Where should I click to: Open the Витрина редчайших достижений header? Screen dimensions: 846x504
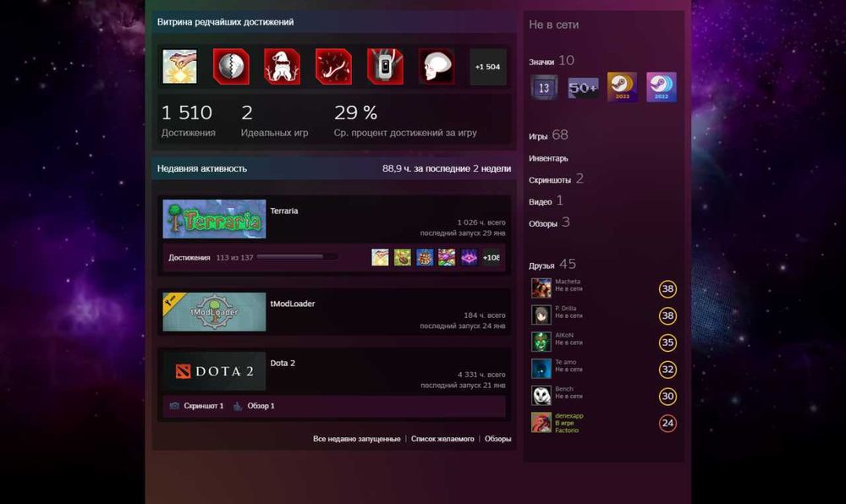pos(226,22)
